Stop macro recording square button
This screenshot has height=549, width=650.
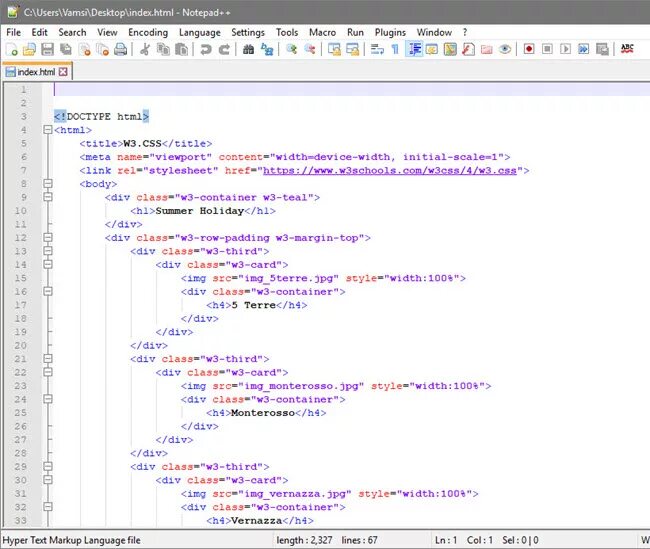tap(547, 49)
